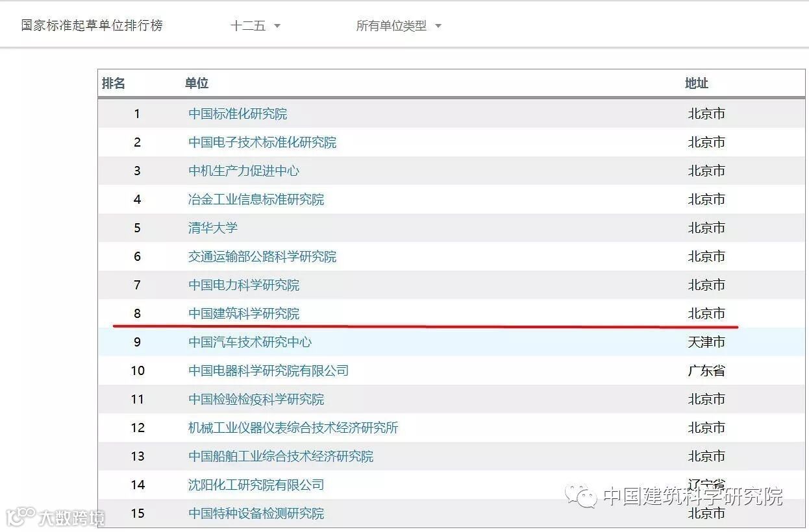Click rank number 8 cell
This screenshot has width=809, height=532.
tap(137, 313)
